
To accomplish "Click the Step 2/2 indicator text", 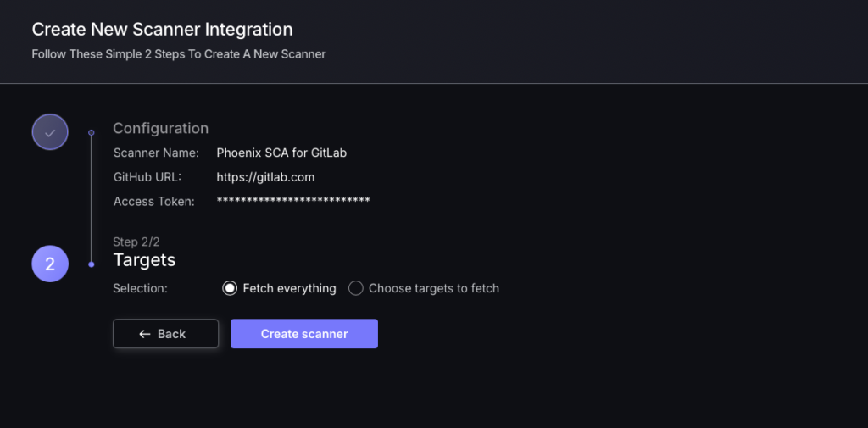I will (x=136, y=242).
